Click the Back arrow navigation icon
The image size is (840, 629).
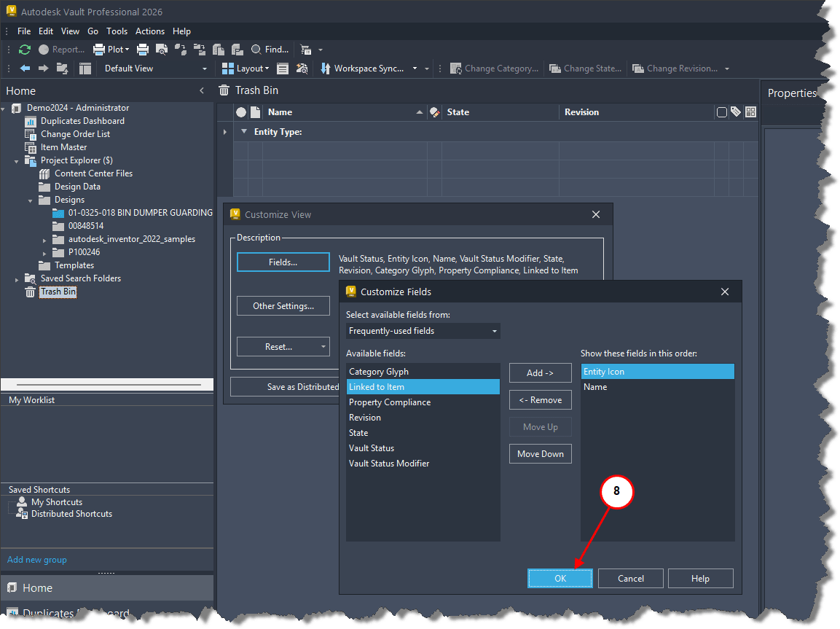pos(25,69)
